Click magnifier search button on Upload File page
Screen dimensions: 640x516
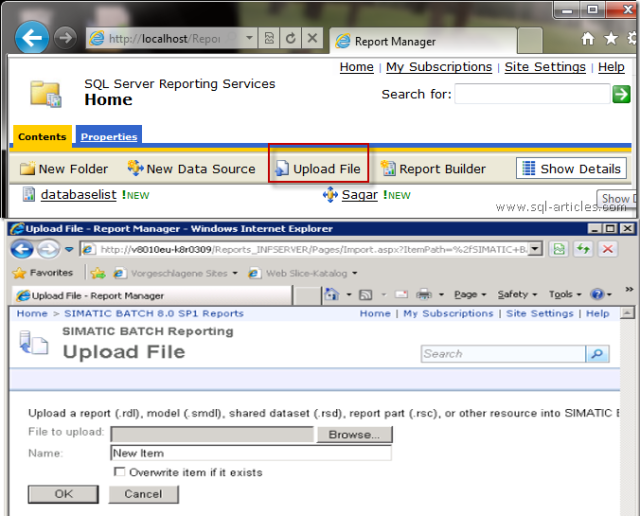597,354
